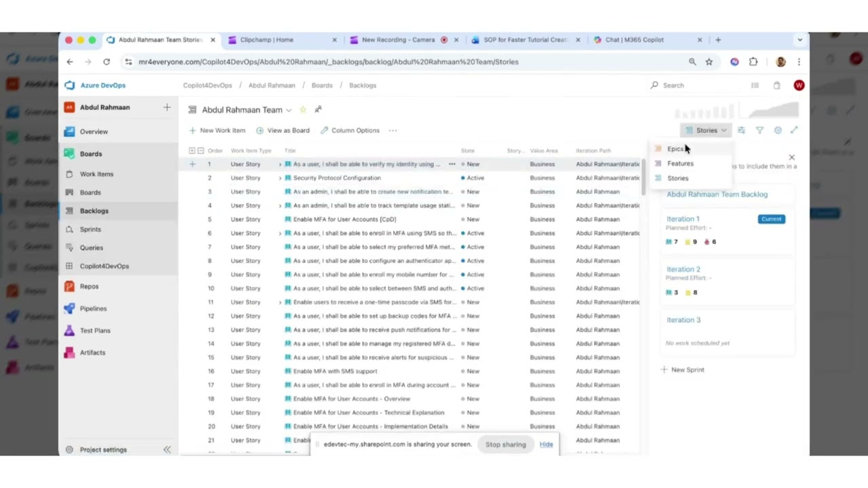Open Pipelines hub
Image resolution: width=868 pixels, height=488 pixels.
point(93,308)
